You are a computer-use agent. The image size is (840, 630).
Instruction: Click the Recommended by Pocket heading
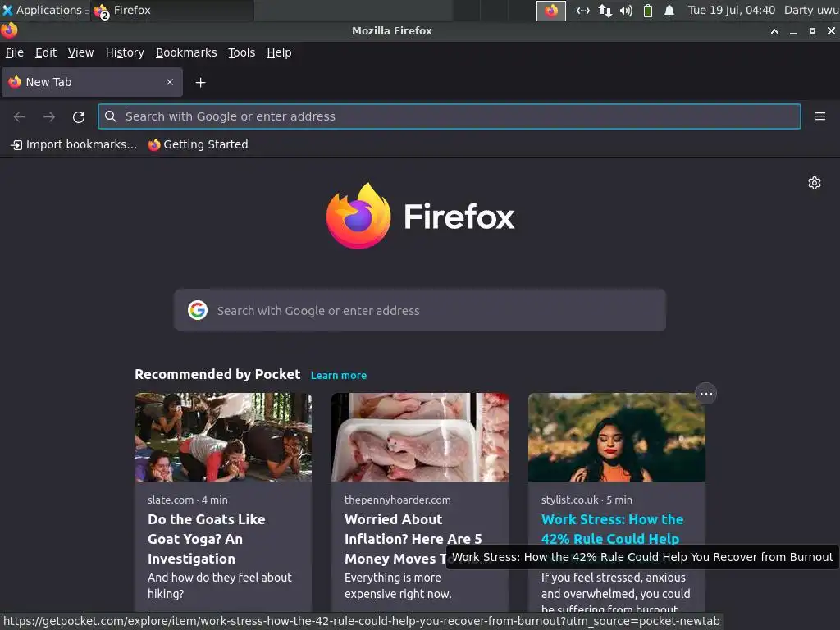(x=217, y=374)
